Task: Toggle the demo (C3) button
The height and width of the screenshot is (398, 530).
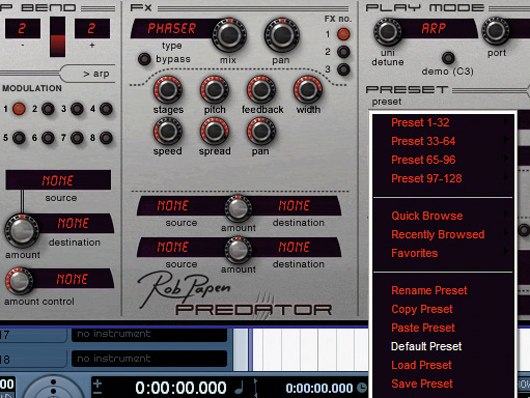Action: 448,58
